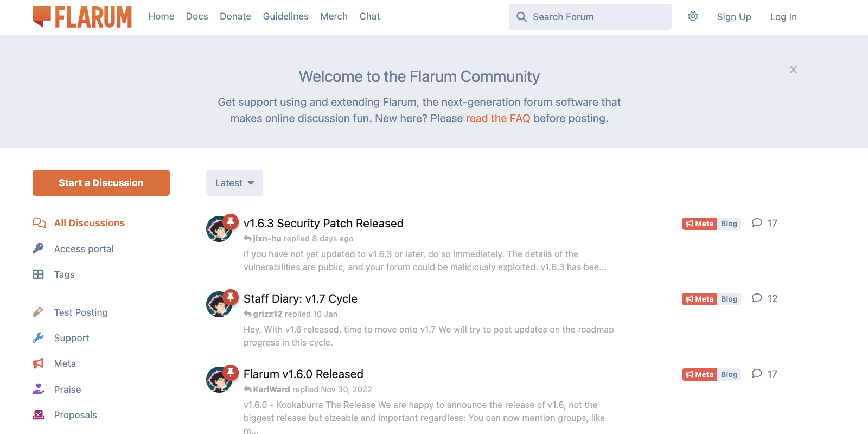Select the Praise hand icon
The width and height of the screenshot is (868, 434).
point(38,389)
